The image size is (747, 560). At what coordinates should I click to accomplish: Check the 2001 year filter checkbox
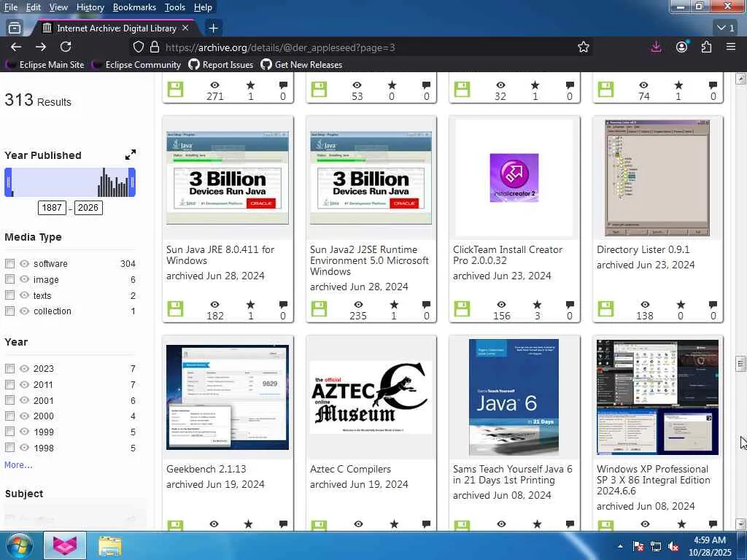pyautogui.click(x=9, y=400)
